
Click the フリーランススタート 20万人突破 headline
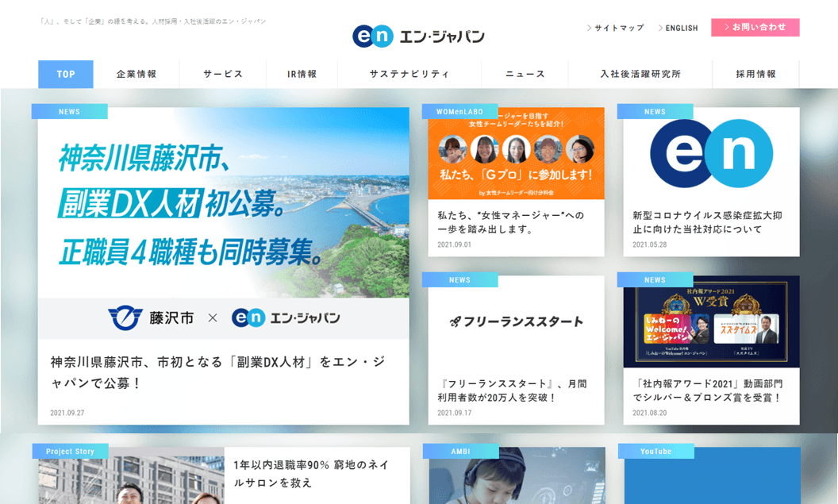pyautogui.click(x=511, y=388)
